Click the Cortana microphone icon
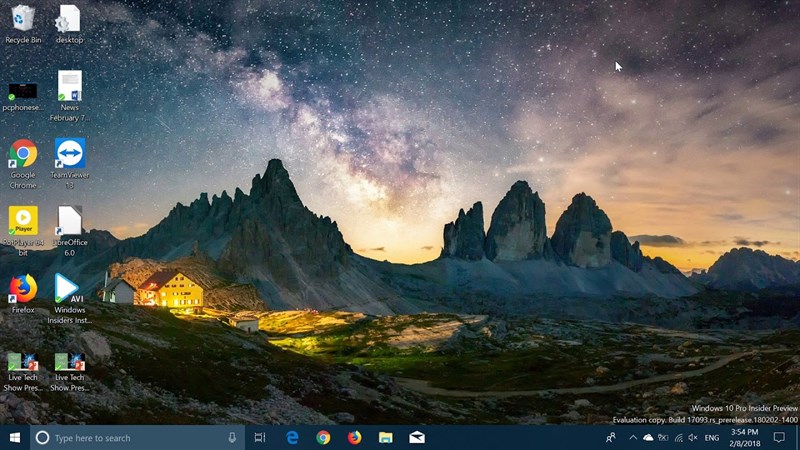Viewport: 800px width, 450px height. (x=232, y=438)
